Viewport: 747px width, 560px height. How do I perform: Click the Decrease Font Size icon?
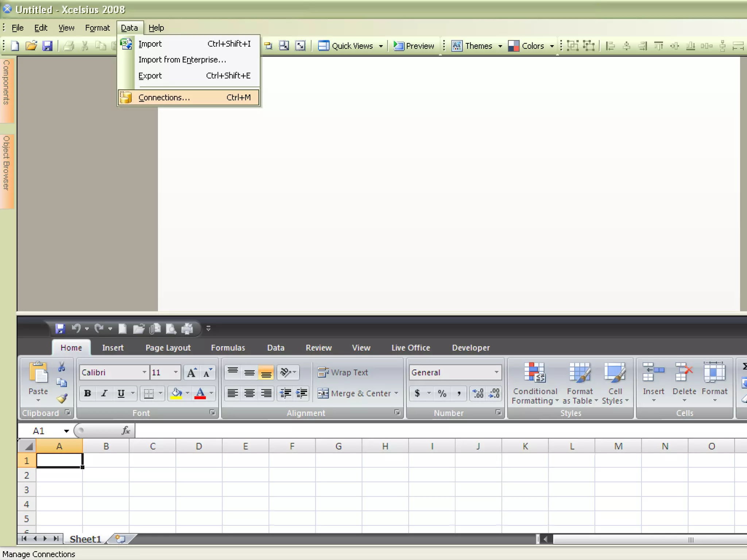coord(208,372)
